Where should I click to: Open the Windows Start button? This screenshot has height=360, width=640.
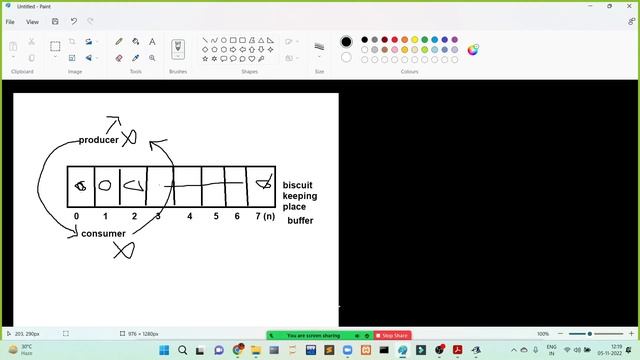coord(164,350)
